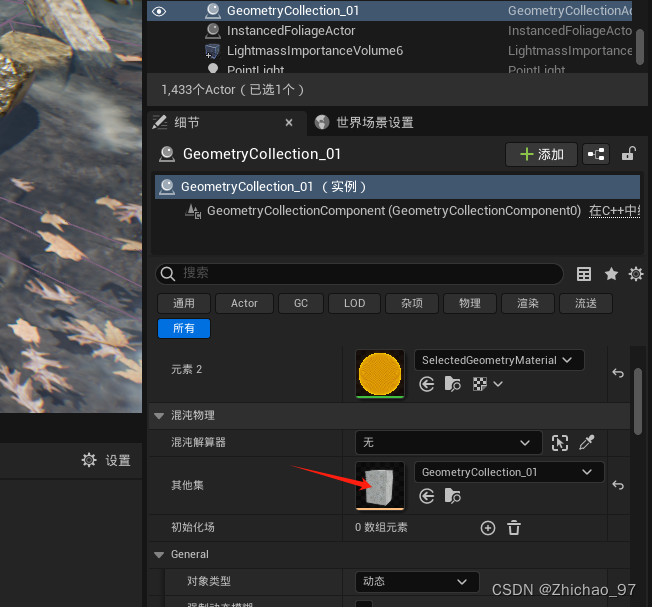The height and width of the screenshot is (607, 652).
Task: Collapse the General section
Action: (x=159, y=555)
